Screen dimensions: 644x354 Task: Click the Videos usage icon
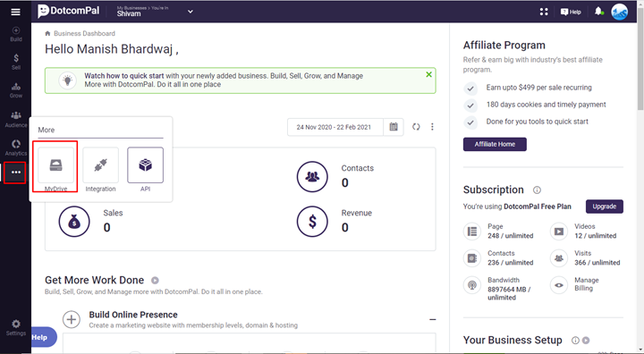click(x=559, y=232)
